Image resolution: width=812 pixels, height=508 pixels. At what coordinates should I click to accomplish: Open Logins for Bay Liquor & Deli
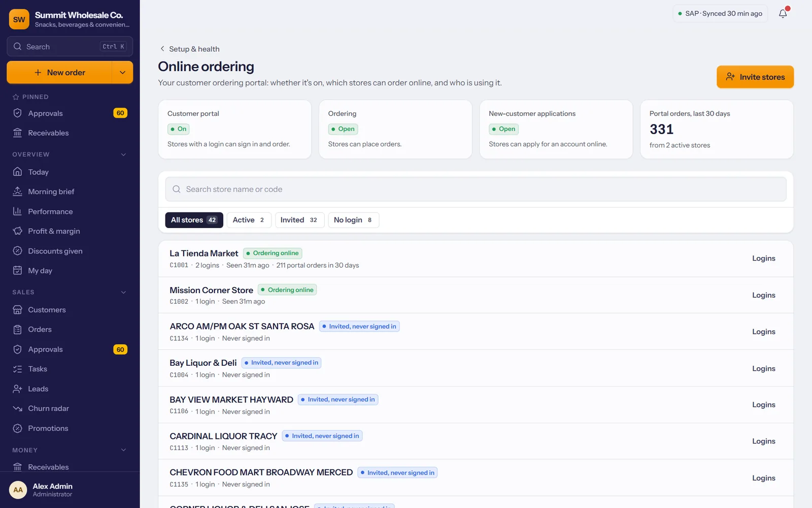[763, 369]
